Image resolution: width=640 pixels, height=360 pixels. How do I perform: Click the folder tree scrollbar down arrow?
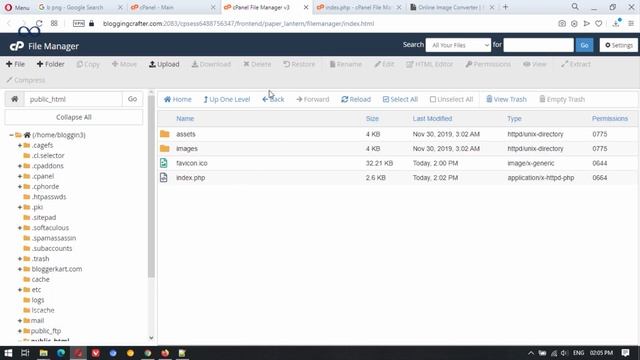[x=151, y=338]
